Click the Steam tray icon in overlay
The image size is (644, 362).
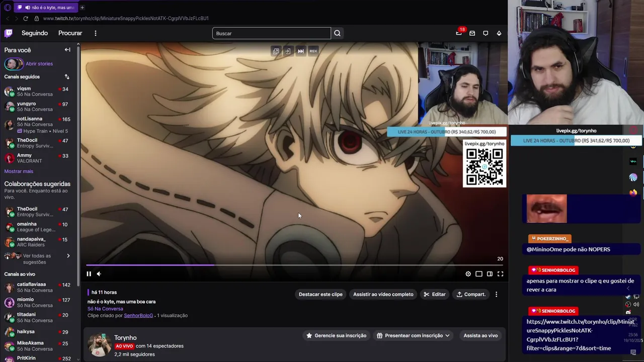[x=628, y=297]
